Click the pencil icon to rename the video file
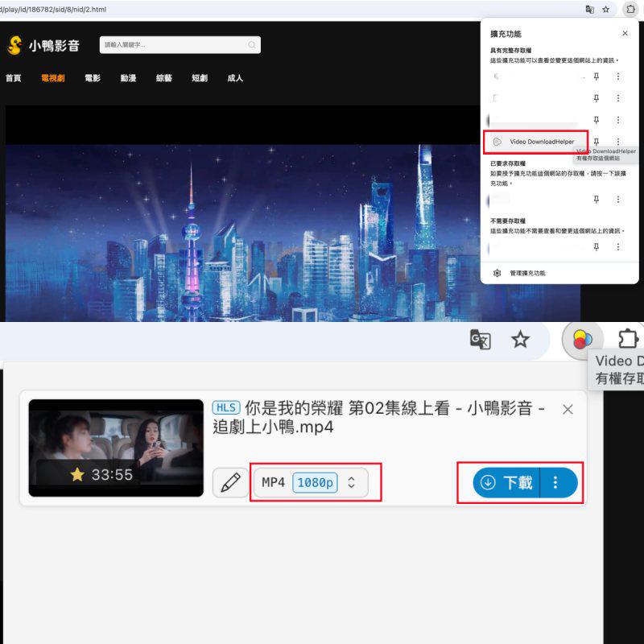The width and height of the screenshot is (644, 644). pyautogui.click(x=231, y=482)
